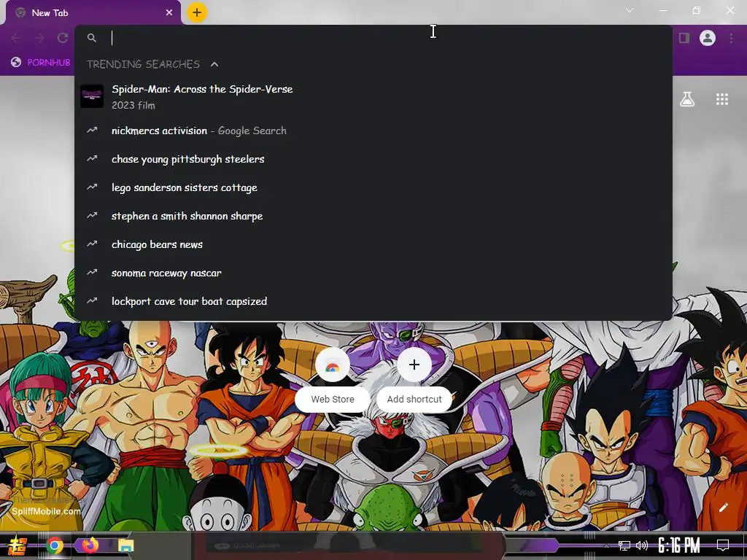Screen dimensions: 747x560
Task: Launch Firefox from the taskbar
Action: pyautogui.click(x=90, y=545)
